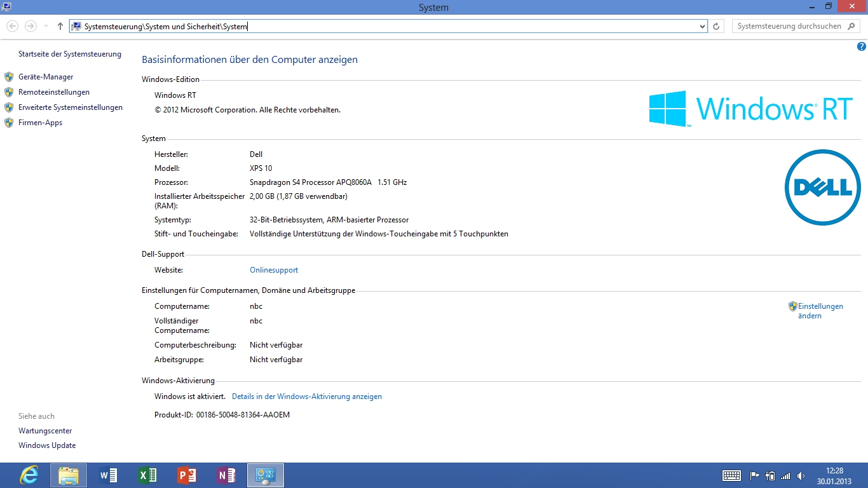The image size is (868, 488).
Task: Click the Systemsteuerung durchsuchen search field
Action: [x=789, y=26]
